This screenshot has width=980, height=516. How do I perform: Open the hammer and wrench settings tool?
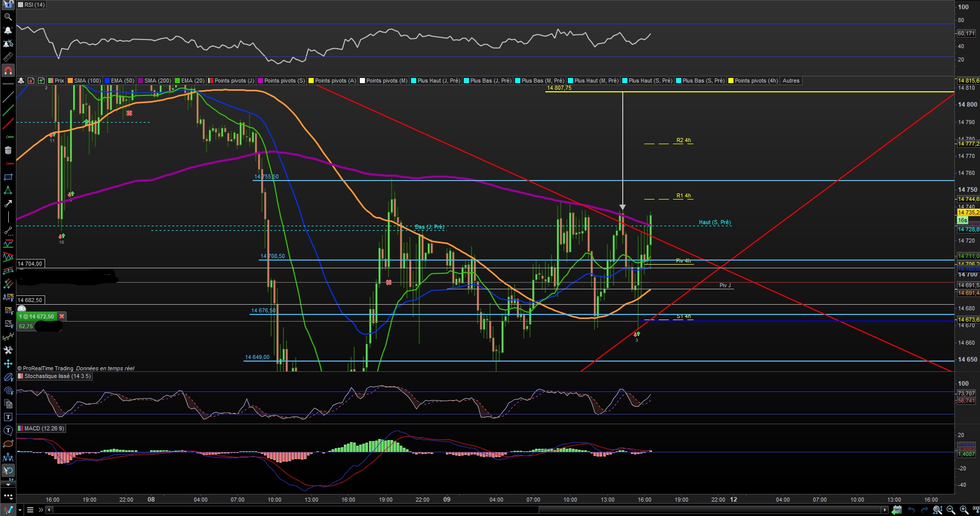click(8, 350)
